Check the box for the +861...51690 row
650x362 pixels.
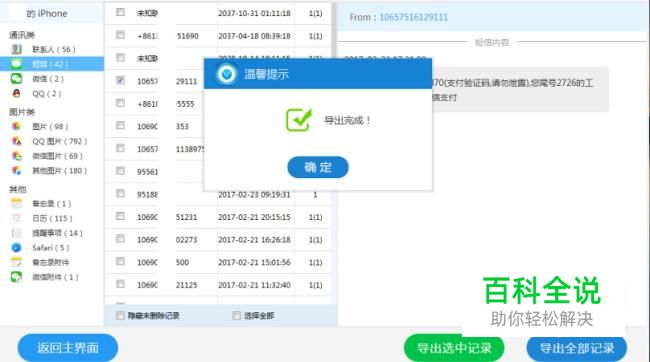tap(120, 35)
